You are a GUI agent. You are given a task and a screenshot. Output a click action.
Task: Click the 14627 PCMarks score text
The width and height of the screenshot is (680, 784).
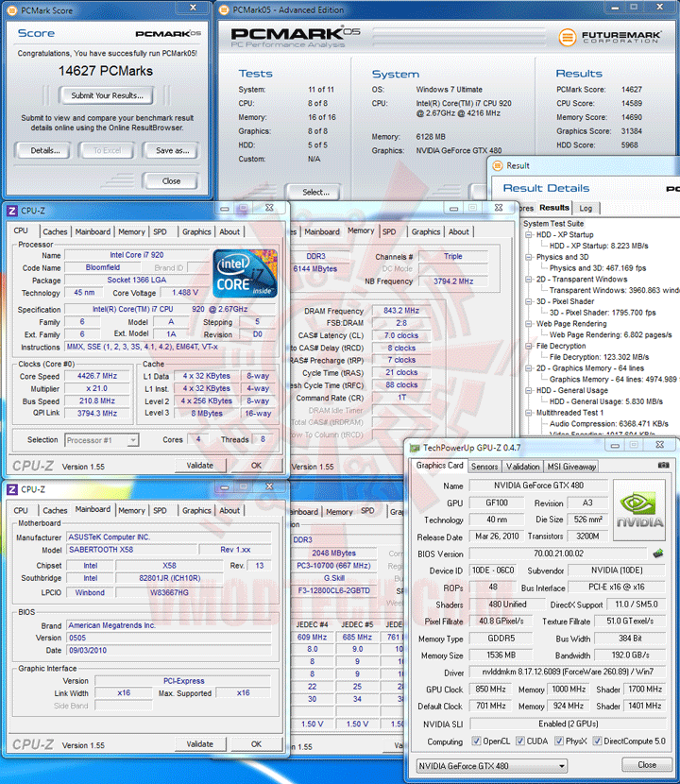(106, 71)
